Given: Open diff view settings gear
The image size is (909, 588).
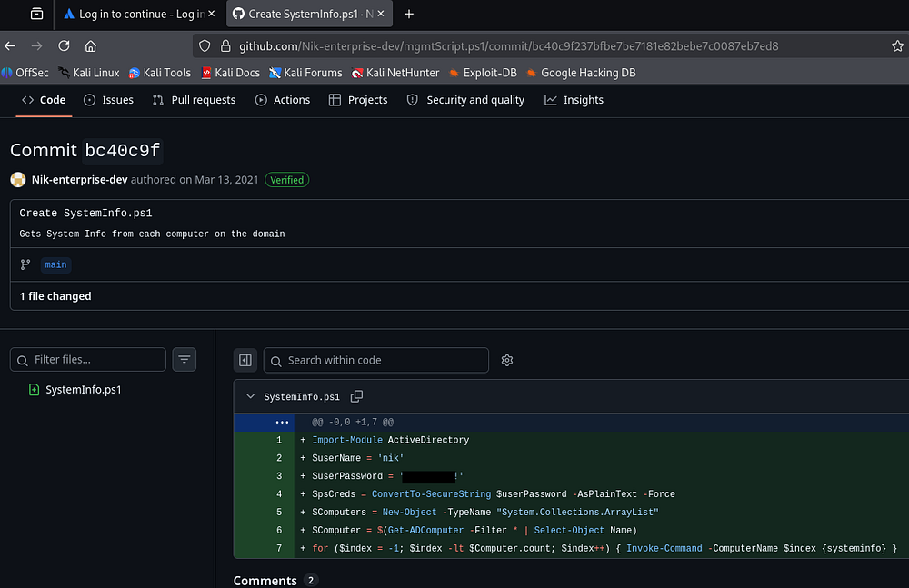Looking at the screenshot, I should click(507, 360).
